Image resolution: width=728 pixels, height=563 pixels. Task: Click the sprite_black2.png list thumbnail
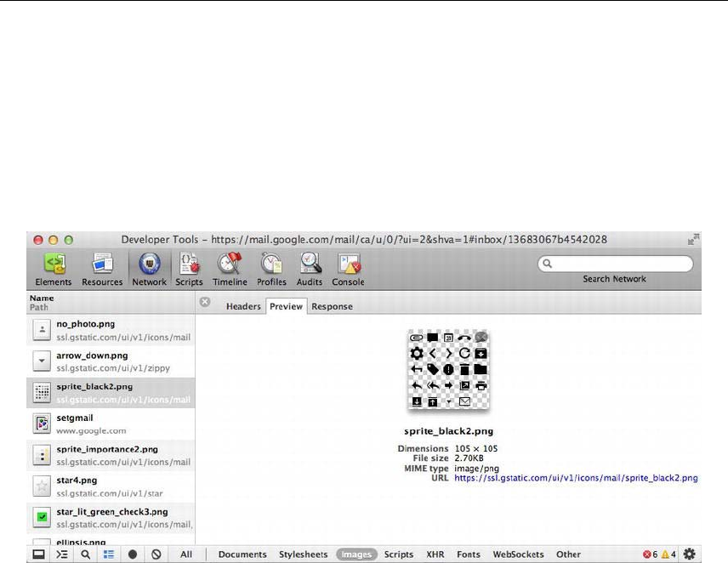pos(42,393)
